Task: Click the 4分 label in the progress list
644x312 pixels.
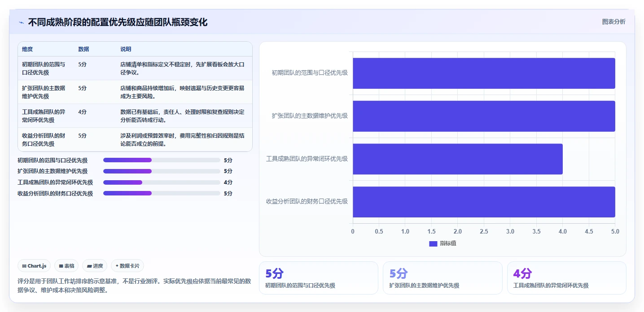Action: pos(228,182)
